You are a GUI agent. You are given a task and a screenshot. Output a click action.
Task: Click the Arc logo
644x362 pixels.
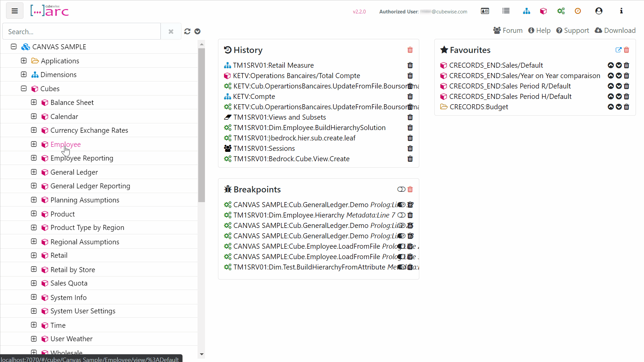(50, 11)
